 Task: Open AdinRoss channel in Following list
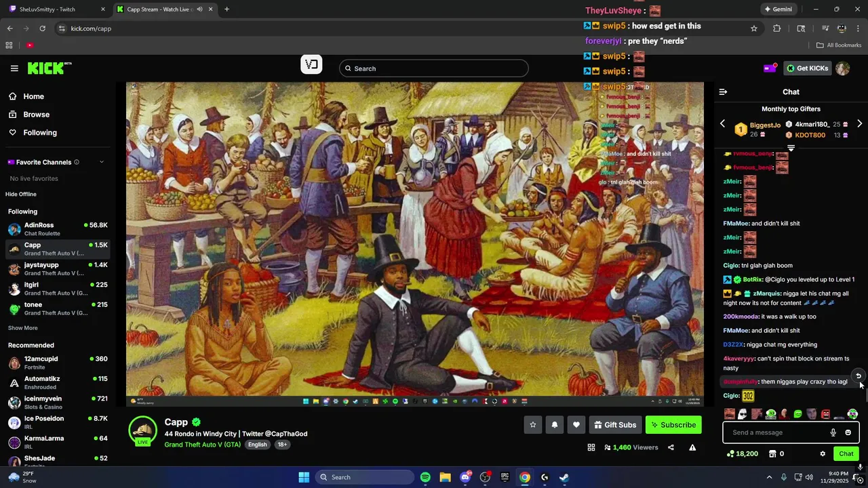click(x=57, y=229)
